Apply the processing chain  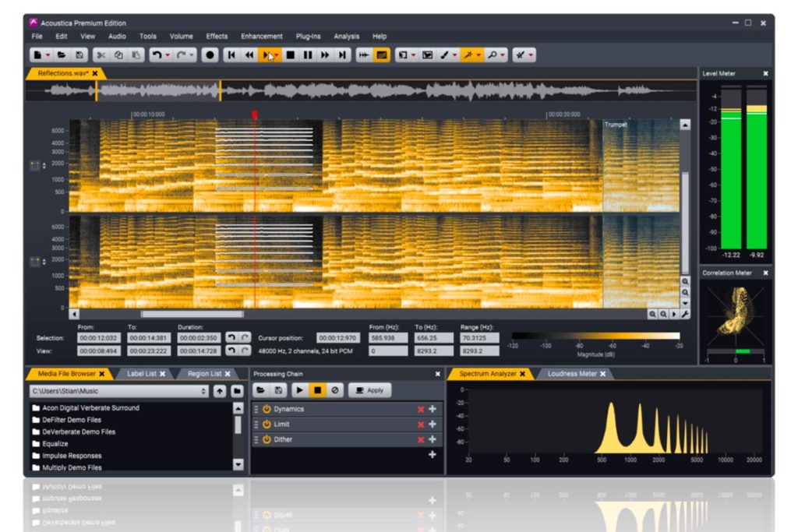pyautogui.click(x=370, y=390)
